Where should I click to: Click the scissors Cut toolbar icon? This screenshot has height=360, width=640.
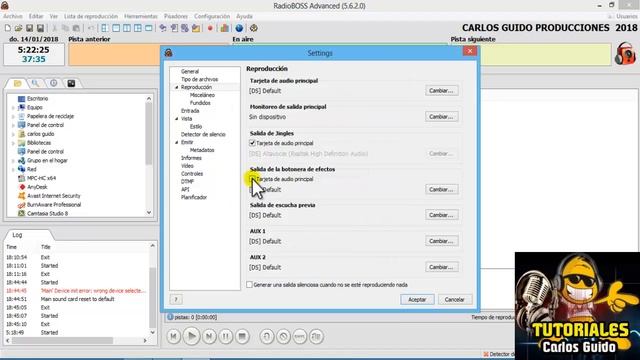pos(54,28)
